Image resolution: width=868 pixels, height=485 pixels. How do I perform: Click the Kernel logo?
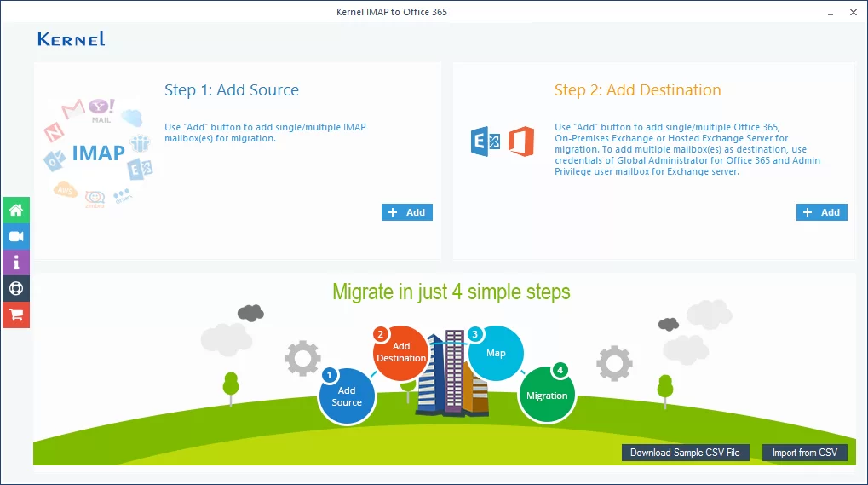point(72,39)
